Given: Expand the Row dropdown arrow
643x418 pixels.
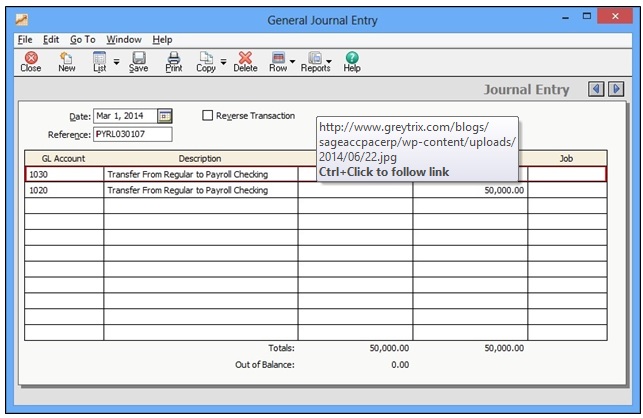Looking at the screenshot, I should coord(292,62).
